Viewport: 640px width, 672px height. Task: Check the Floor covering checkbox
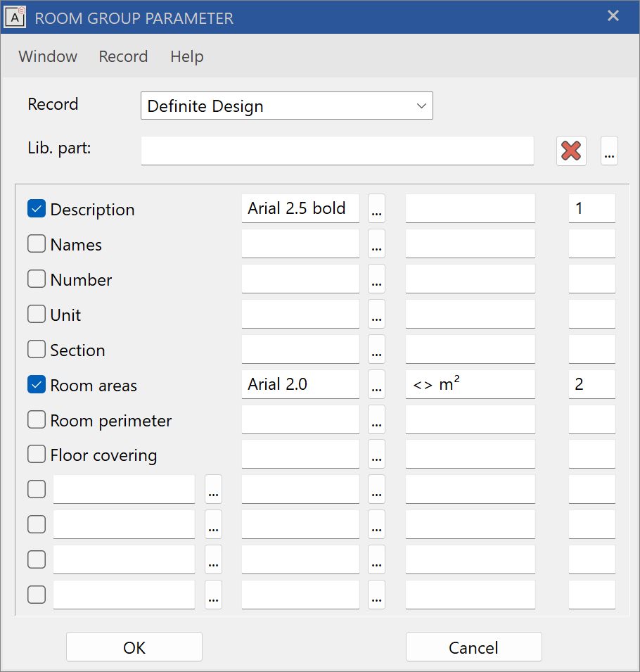[37, 455]
